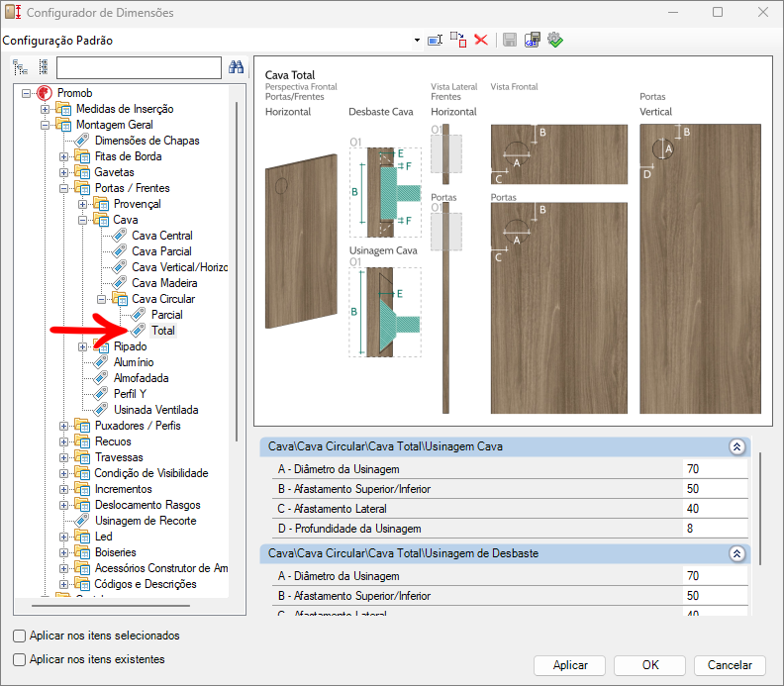Select Usinada Ventilada tree item
The width and height of the screenshot is (784, 686).
pos(156,410)
